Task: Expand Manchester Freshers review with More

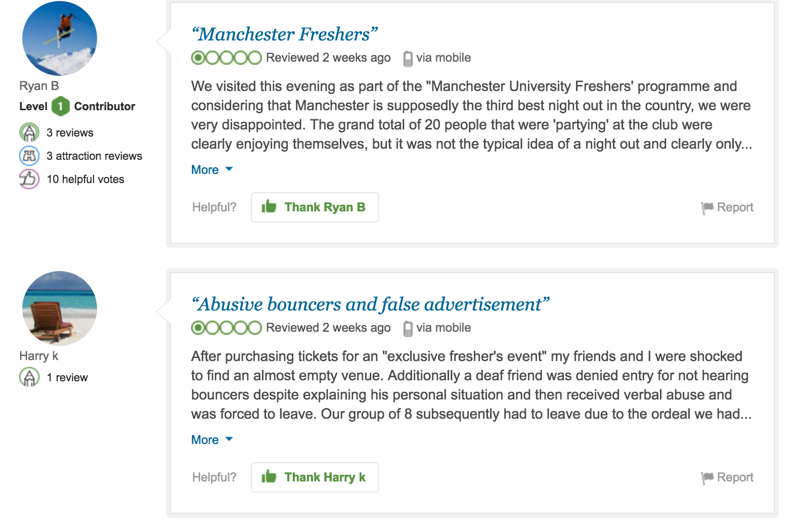Action: point(205,170)
